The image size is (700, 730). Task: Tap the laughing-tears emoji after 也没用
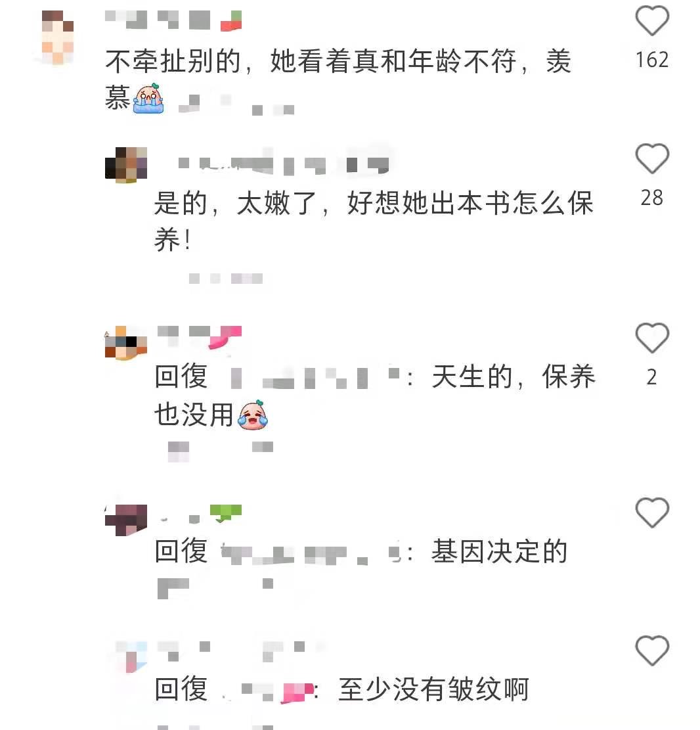pos(253,415)
